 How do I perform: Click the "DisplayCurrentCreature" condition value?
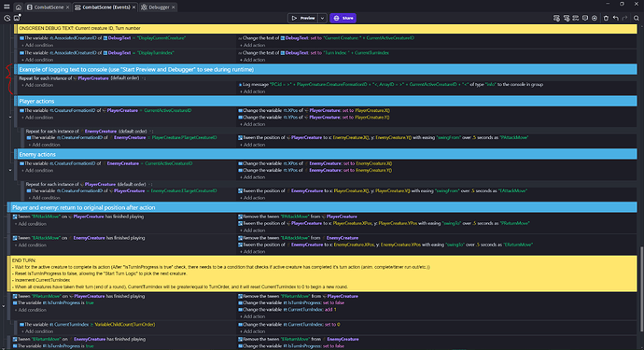pyautogui.click(x=161, y=38)
